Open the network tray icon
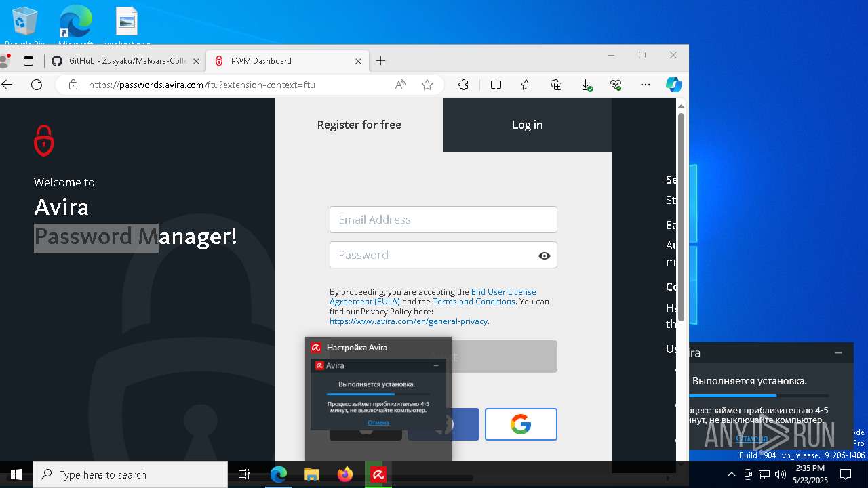 coord(764,474)
